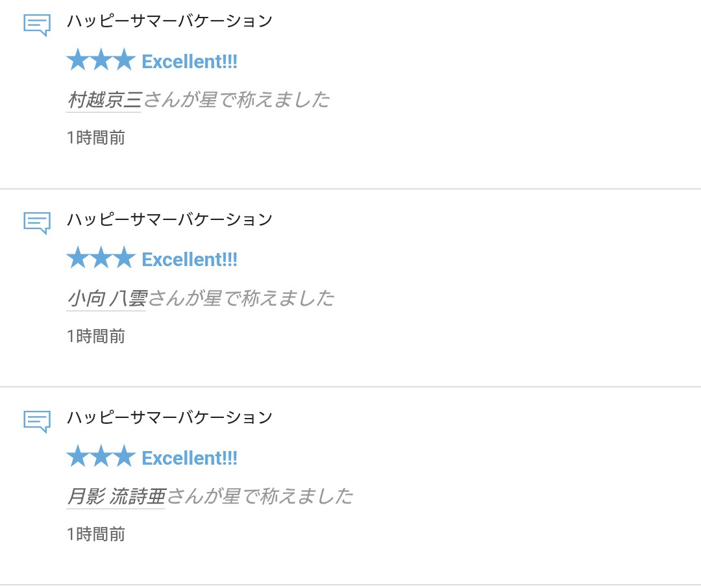Click the comment icon beside 村越京三's notification

click(37, 25)
